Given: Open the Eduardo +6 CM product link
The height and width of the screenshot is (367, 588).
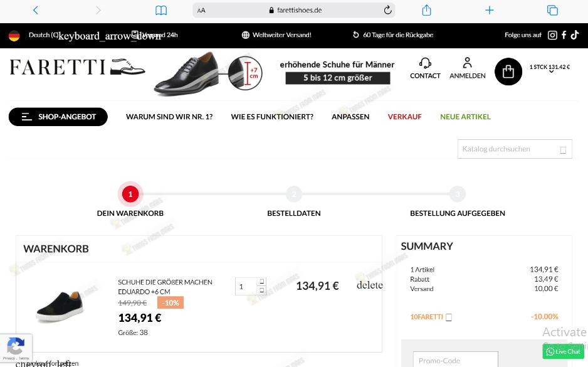Looking at the screenshot, I should tap(164, 287).
